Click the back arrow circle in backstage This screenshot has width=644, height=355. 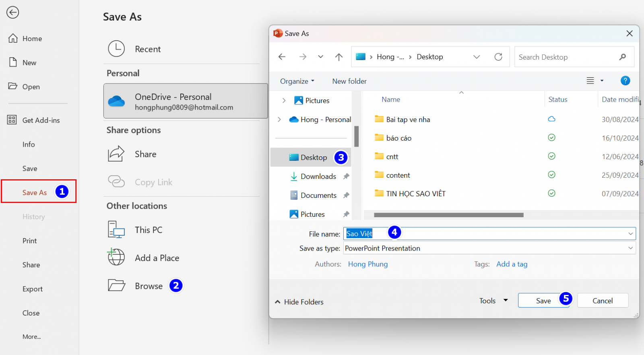click(x=12, y=12)
